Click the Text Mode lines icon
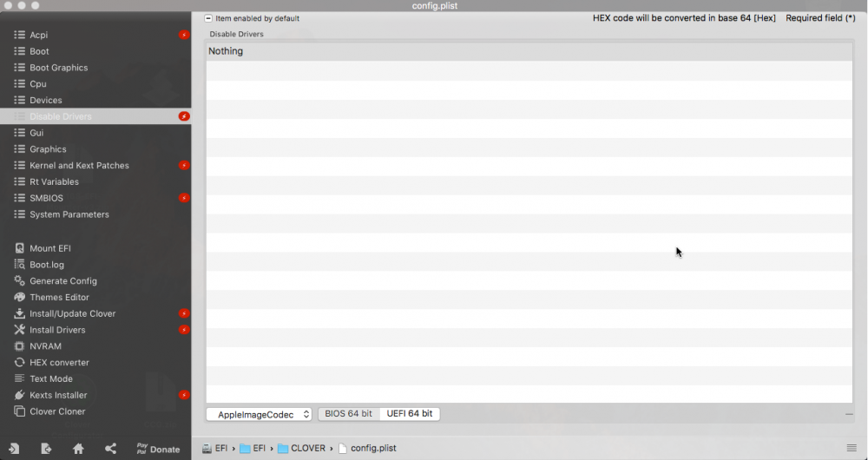This screenshot has width=868, height=460. point(19,378)
